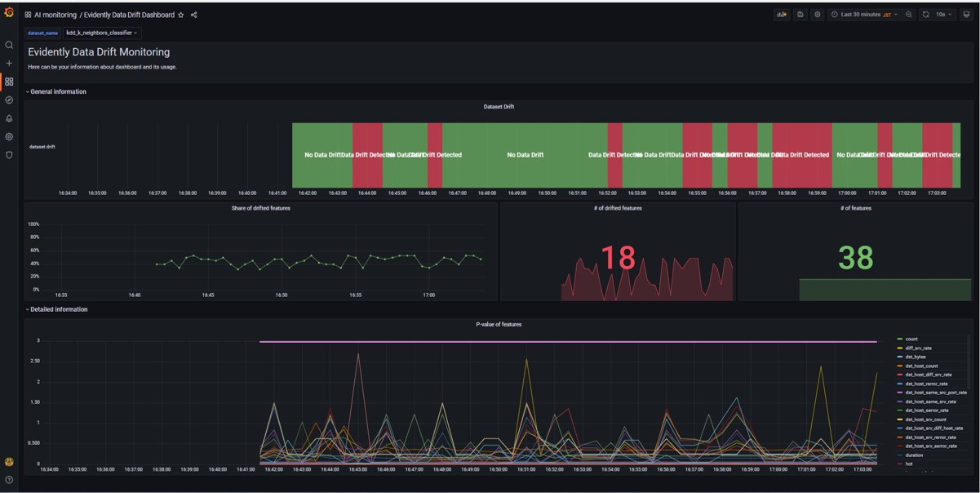Click the Evidently Data Drift Dashboard title

(129, 15)
